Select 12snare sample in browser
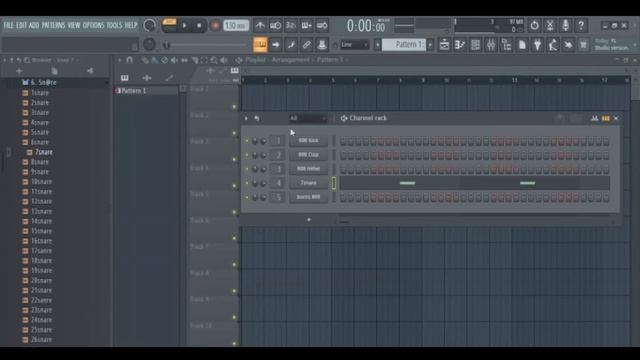The image size is (640, 360). tap(41, 201)
